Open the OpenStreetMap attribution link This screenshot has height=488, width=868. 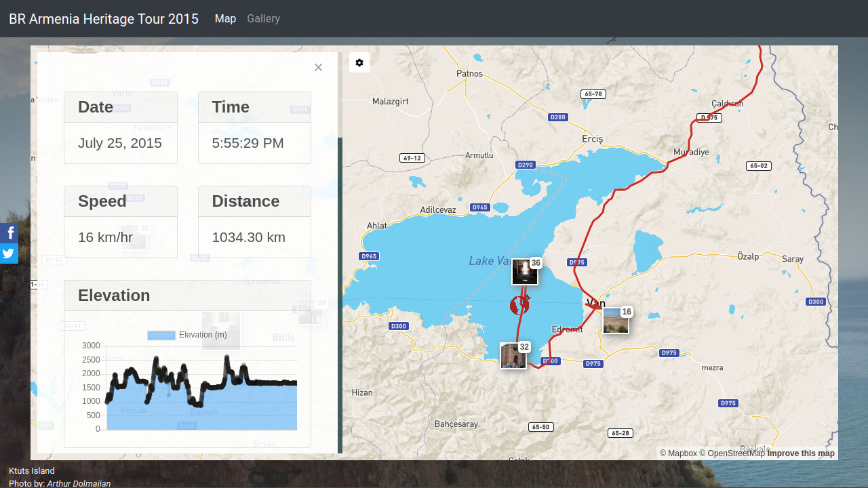click(731, 453)
